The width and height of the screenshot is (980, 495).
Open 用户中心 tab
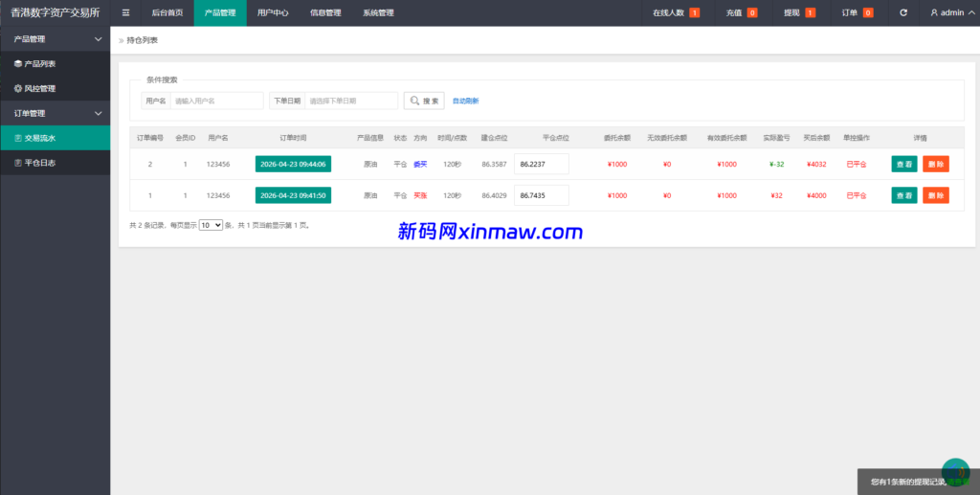click(x=273, y=12)
